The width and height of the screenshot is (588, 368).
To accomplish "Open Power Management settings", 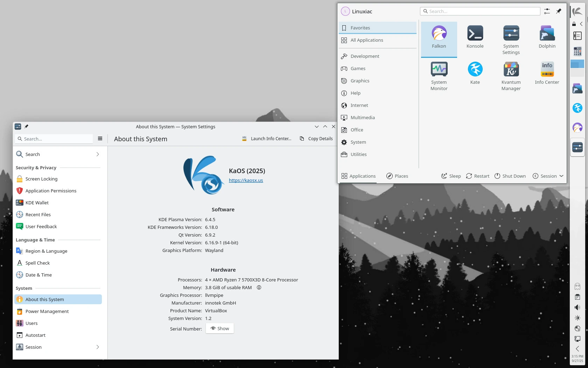I will pos(58,311).
